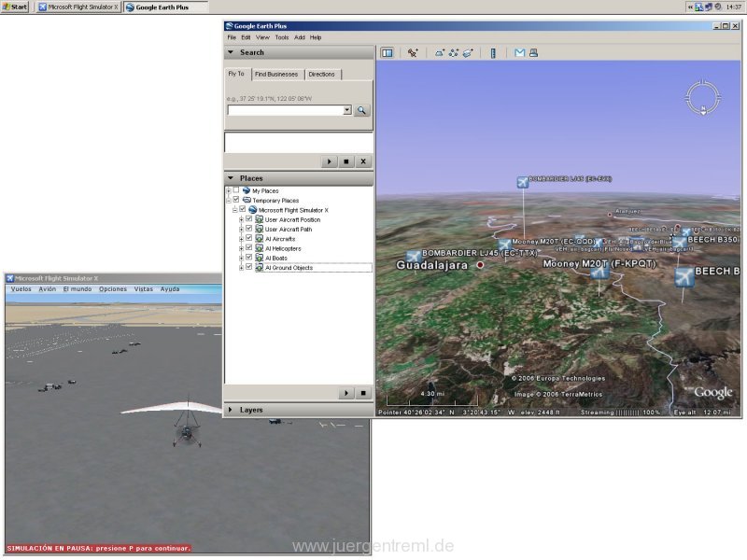Click the BOMBARDIER LJ45 (EC-EVX) plane marker
This screenshot has height=560, width=747.
[x=523, y=182]
